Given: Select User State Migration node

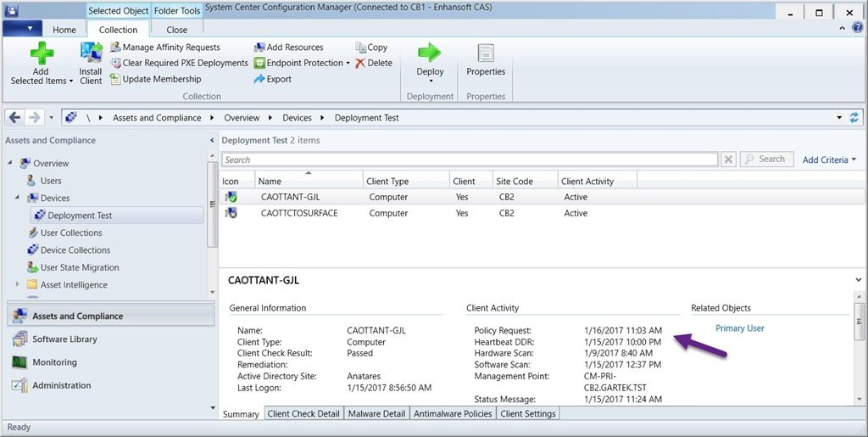Looking at the screenshot, I should tap(80, 267).
